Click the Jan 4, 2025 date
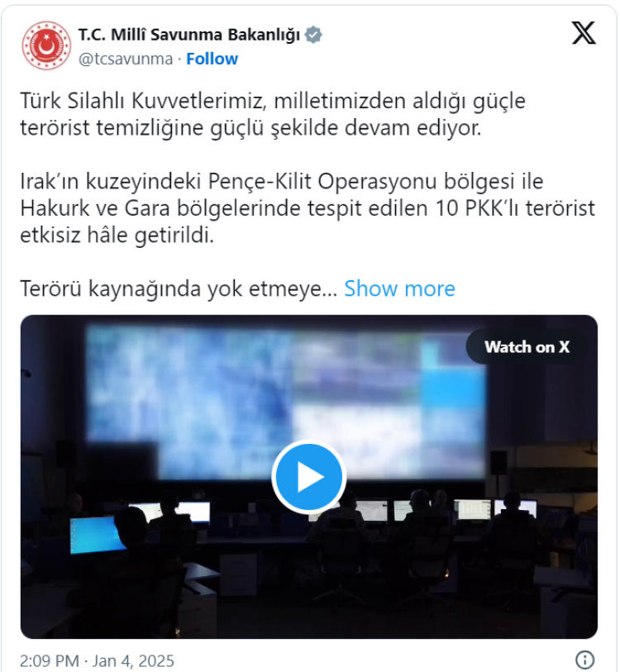Image resolution: width=620 pixels, height=672 pixels. (x=133, y=661)
